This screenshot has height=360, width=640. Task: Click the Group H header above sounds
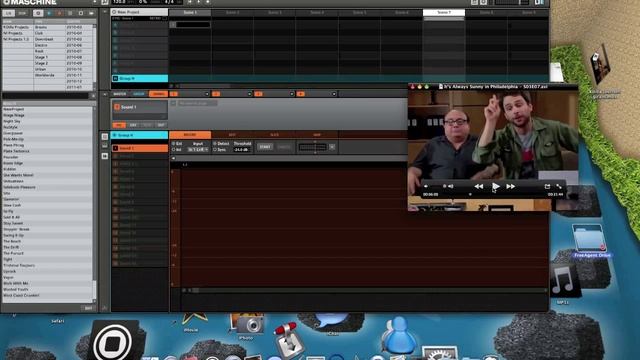point(140,135)
